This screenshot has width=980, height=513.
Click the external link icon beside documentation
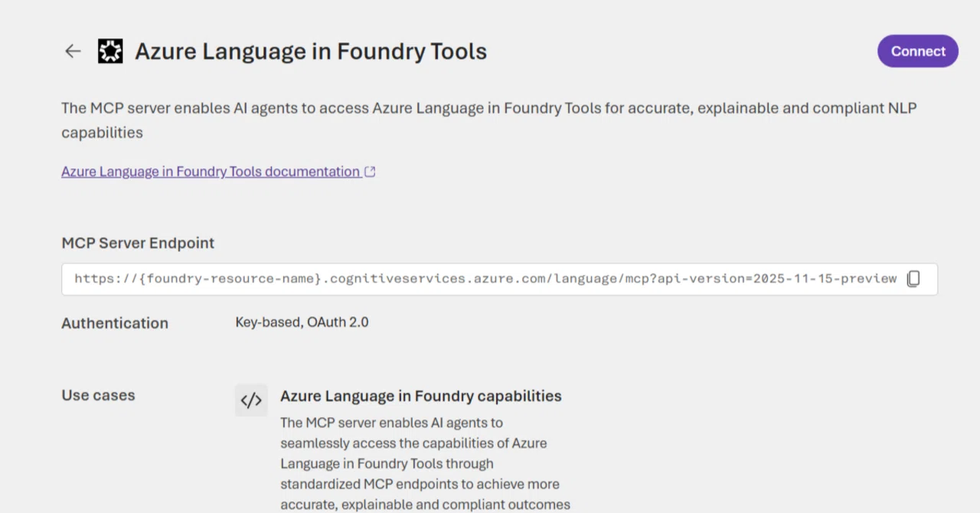370,172
